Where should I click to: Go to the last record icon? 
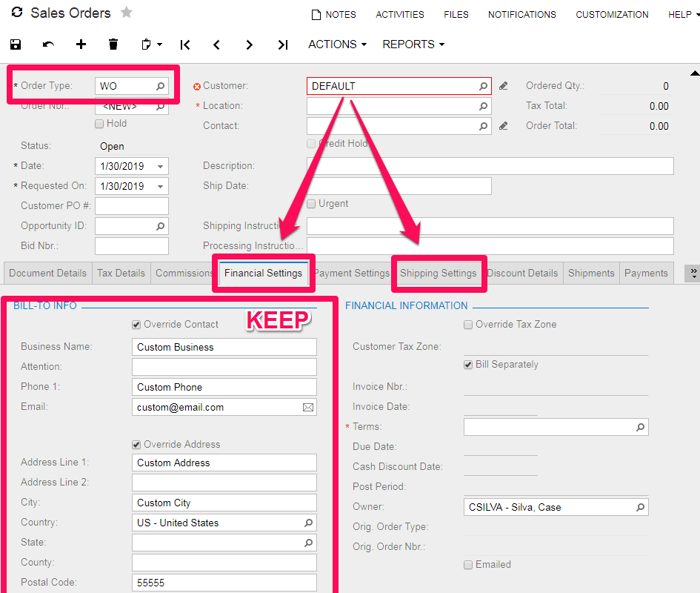(x=282, y=45)
